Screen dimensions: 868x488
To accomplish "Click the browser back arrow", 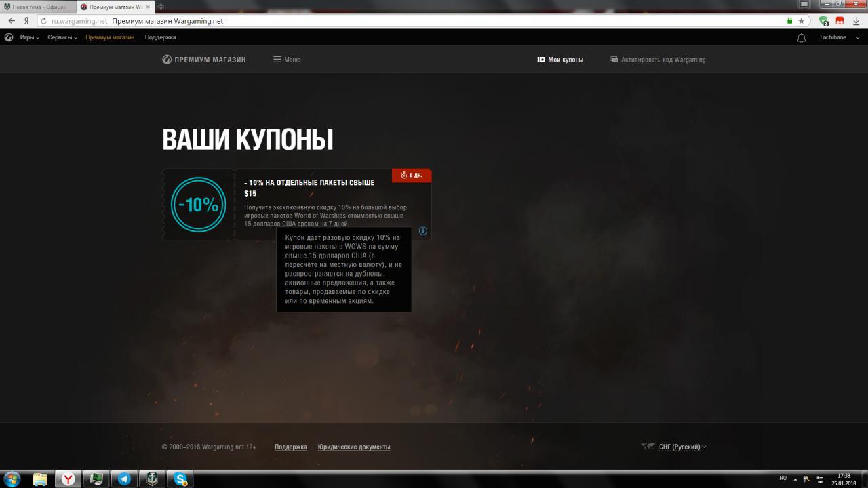I will (12, 21).
